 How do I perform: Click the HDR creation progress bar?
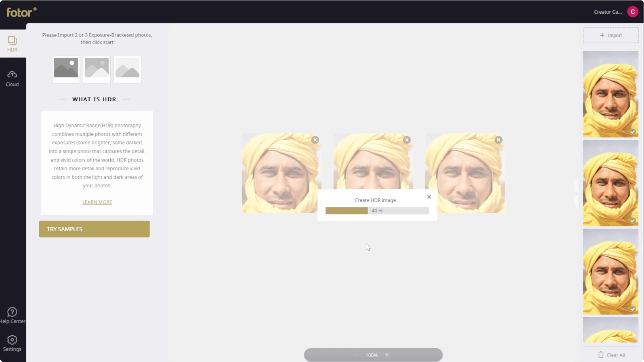(x=377, y=211)
